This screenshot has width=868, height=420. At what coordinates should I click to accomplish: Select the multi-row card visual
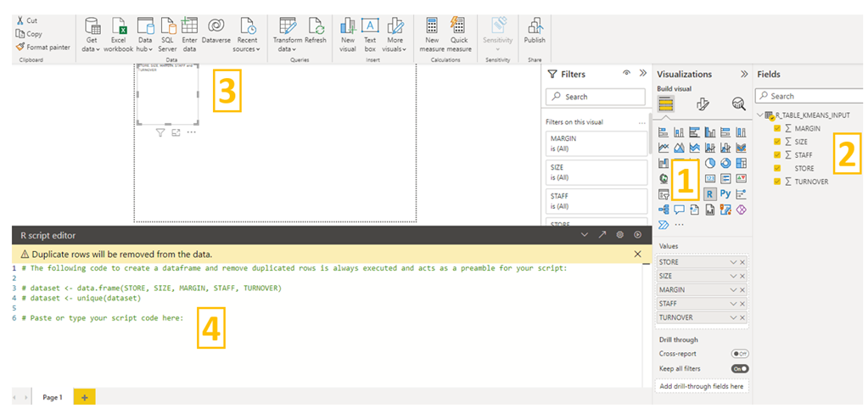point(725,179)
